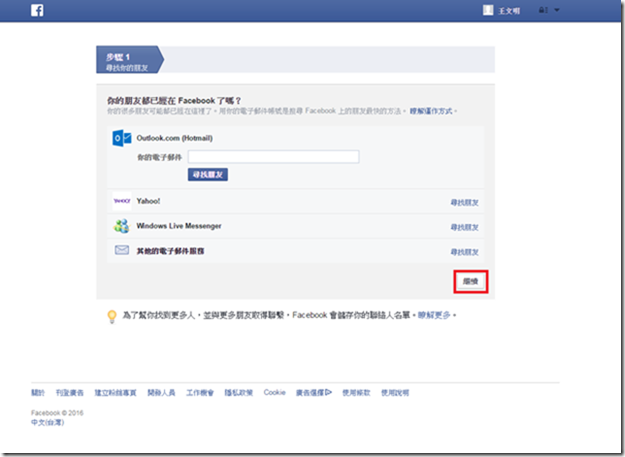Click the Windows Live Messenger icon

pos(122,226)
